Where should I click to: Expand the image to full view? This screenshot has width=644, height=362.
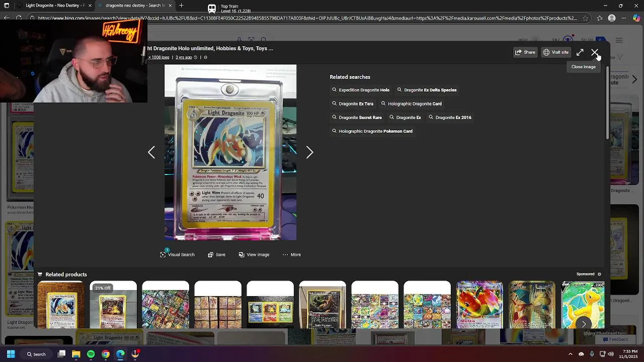(x=580, y=52)
